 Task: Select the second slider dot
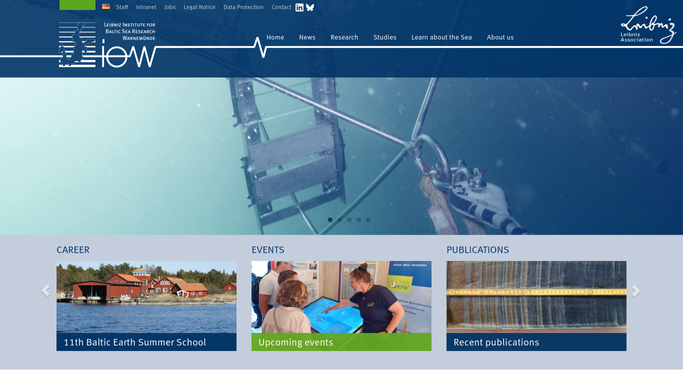pos(340,220)
